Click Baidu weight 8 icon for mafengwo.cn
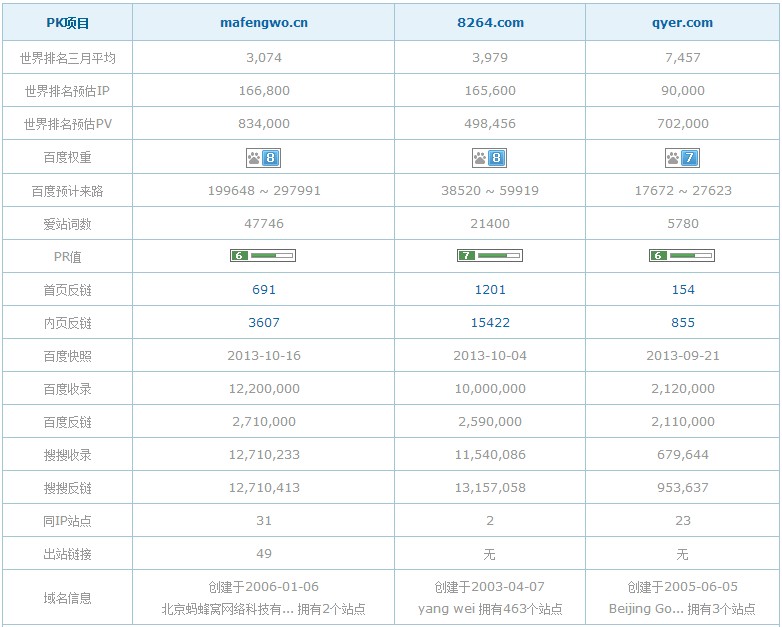 (x=263, y=158)
